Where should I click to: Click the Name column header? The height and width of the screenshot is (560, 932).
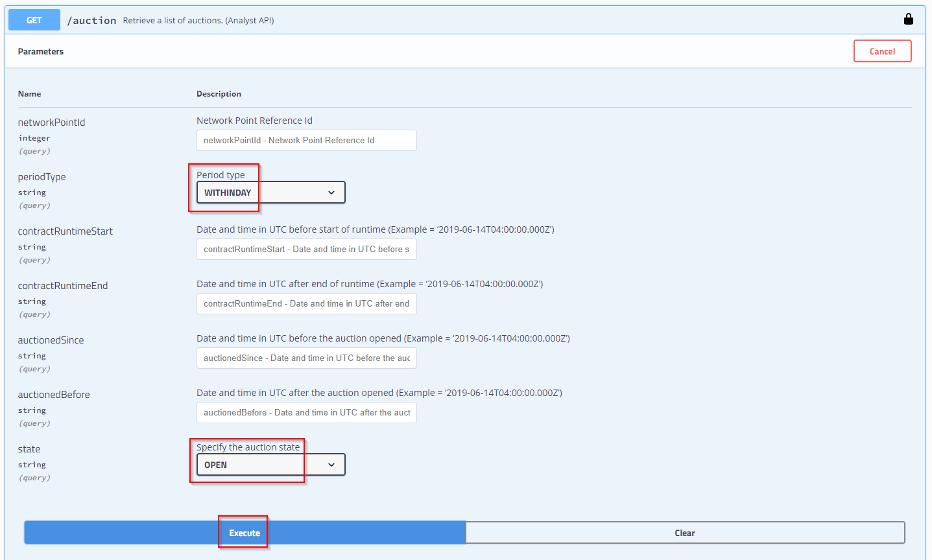pyautogui.click(x=29, y=94)
